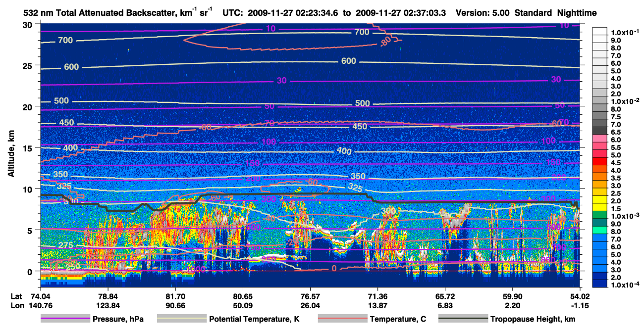Click the 0 temperature contour label near the surface
Image resolution: width=644 pixels, height=330 pixels.
point(334,268)
